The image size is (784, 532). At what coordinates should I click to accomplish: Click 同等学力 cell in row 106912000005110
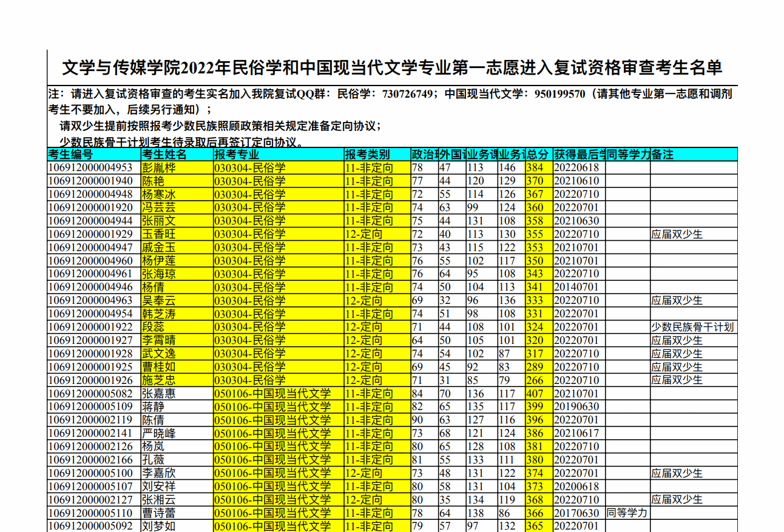(627, 513)
